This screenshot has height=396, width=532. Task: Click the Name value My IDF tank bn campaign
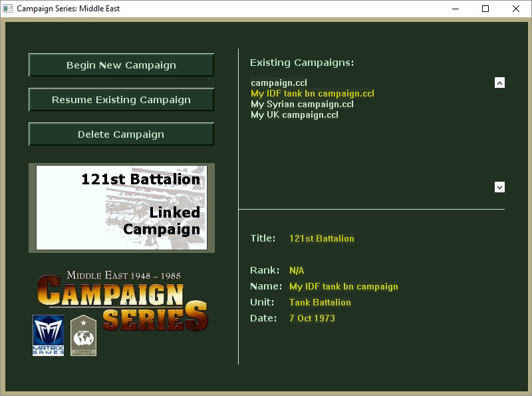click(x=343, y=286)
